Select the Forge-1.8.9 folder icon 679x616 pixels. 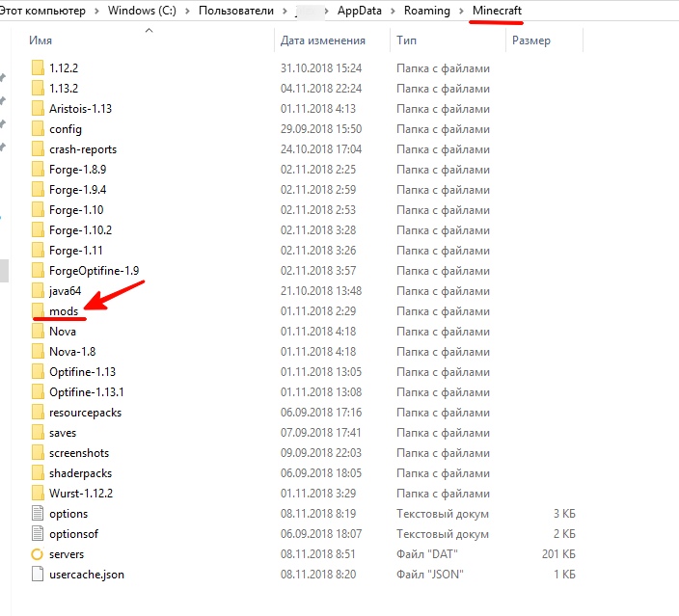(x=38, y=170)
